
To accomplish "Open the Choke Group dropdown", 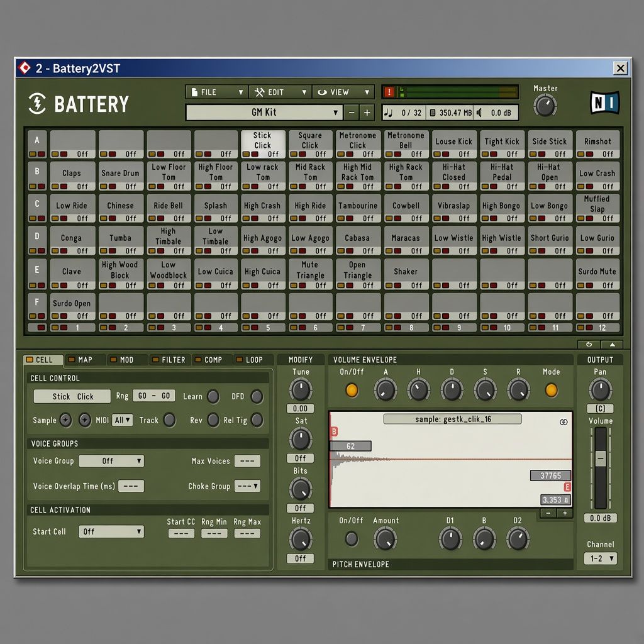I will coord(247,486).
